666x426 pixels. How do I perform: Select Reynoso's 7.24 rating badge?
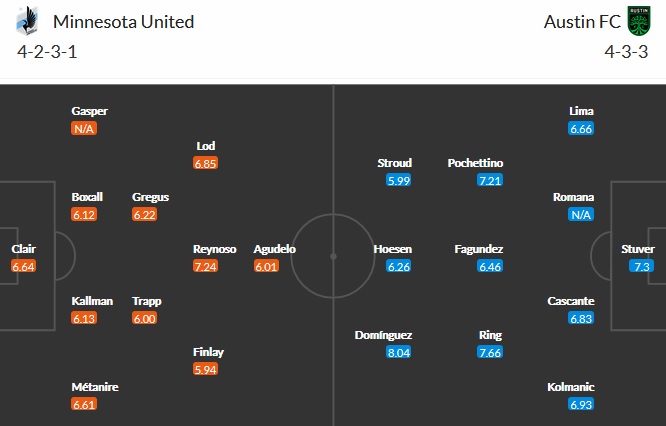point(207,266)
